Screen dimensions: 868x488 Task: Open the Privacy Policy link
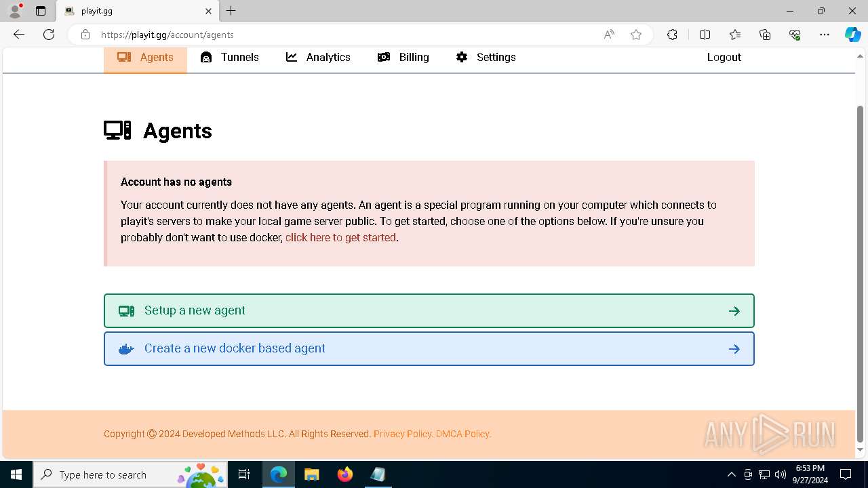coord(402,434)
